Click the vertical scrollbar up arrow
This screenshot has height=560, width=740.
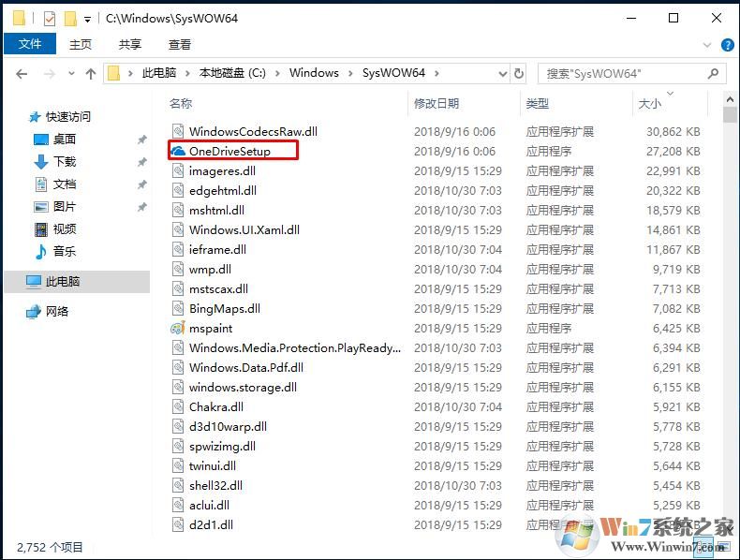pos(730,99)
